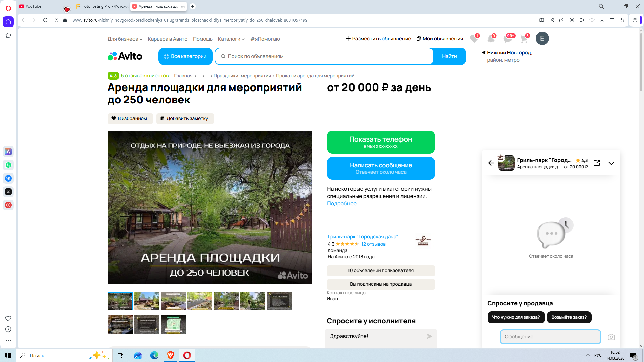The image size is (644, 362).
Task: Expand 'Для бизнеса' dropdown menu
Action: (125, 39)
